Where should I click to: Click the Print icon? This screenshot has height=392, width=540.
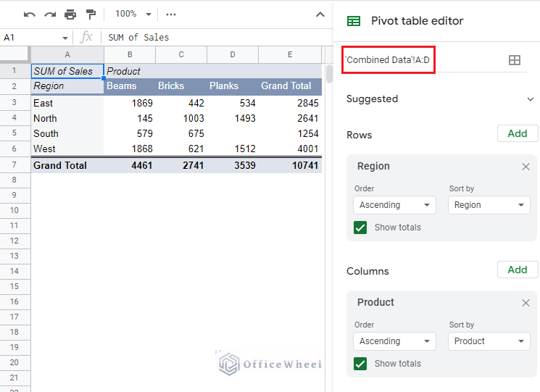coord(70,14)
